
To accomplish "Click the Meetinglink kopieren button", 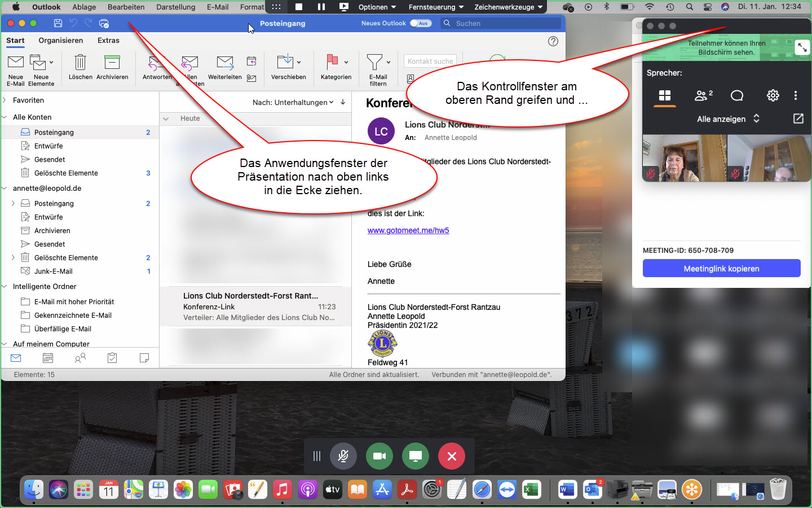I will [722, 269].
